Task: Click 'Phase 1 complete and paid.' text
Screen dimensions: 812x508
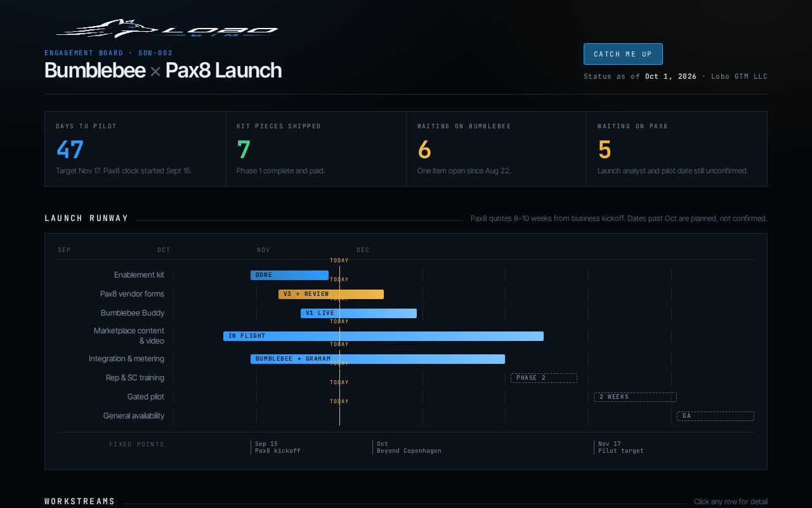Action: point(281,171)
